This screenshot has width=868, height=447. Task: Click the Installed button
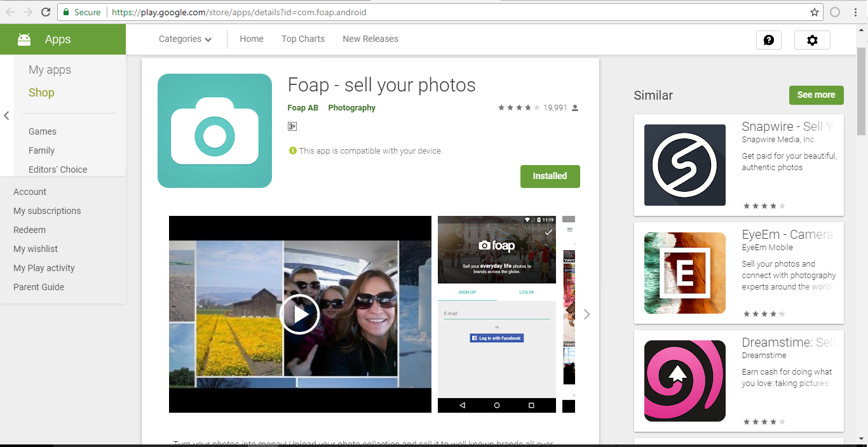(550, 177)
